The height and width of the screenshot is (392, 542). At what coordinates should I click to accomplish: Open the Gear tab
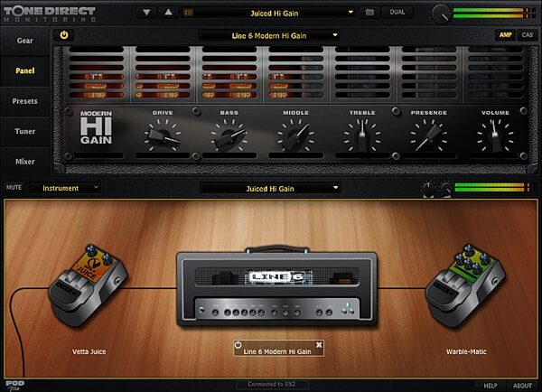tap(25, 41)
